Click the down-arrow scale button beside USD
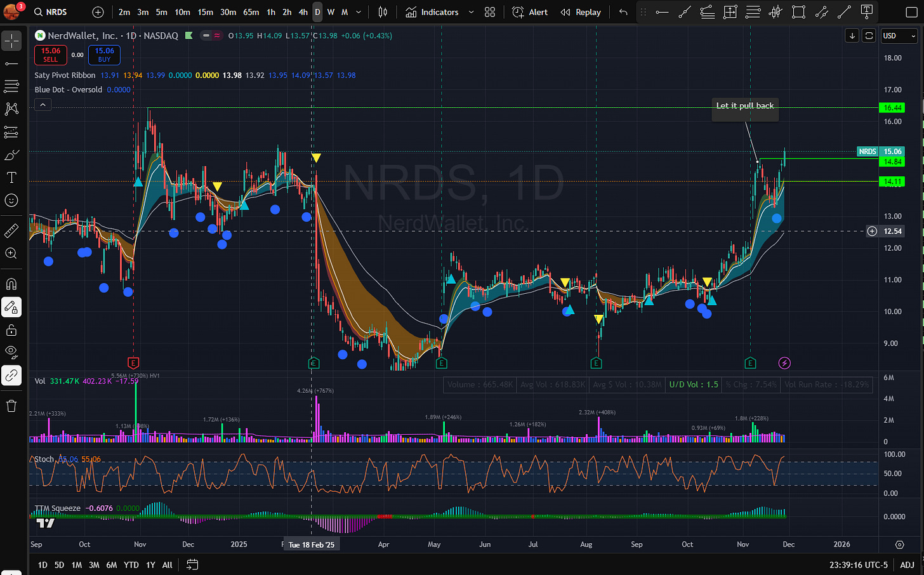The image size is (924, 575). coord(852,36)
